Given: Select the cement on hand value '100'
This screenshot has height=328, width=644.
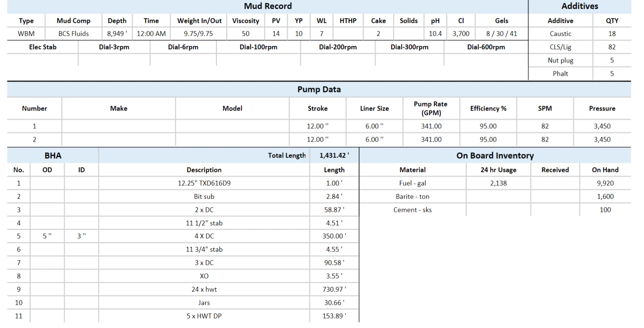Looking at the screenshot, I should pos(605,210).
